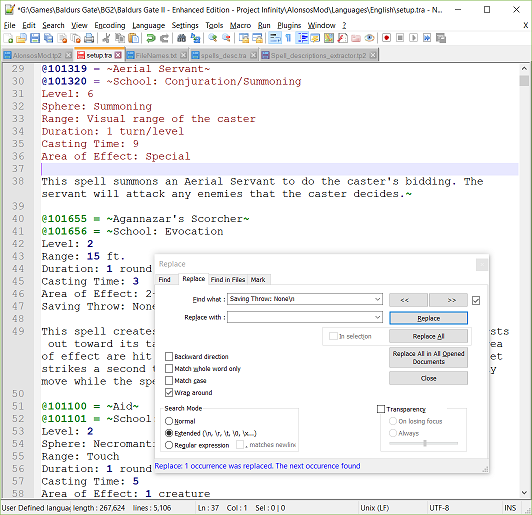Toggle the Word Wrap toolbar icon
The width and height of the screenshot is (532, 515).
(275, 38)
